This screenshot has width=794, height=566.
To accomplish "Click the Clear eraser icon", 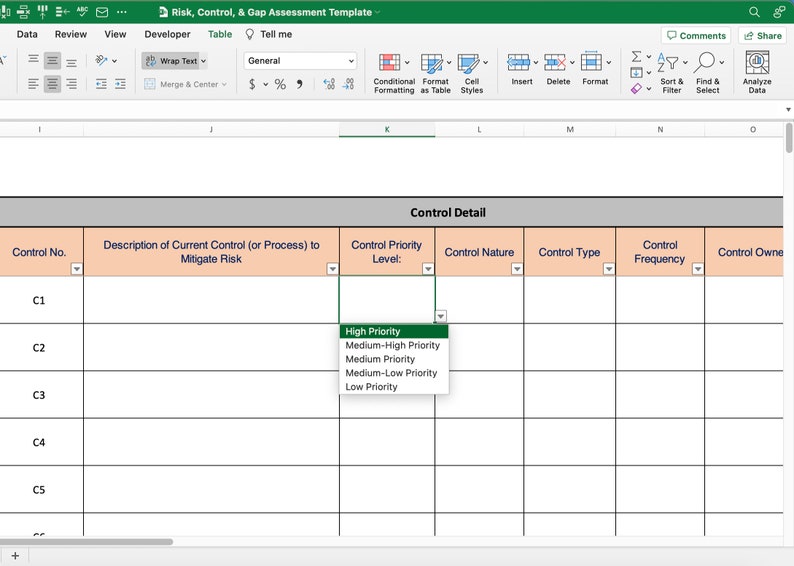I will [x=637, y=89].
